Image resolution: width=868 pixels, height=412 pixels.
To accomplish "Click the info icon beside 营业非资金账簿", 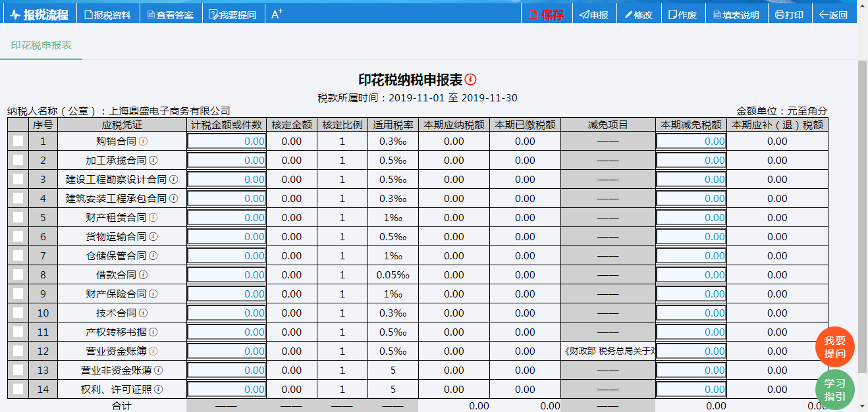I will 158,370.
